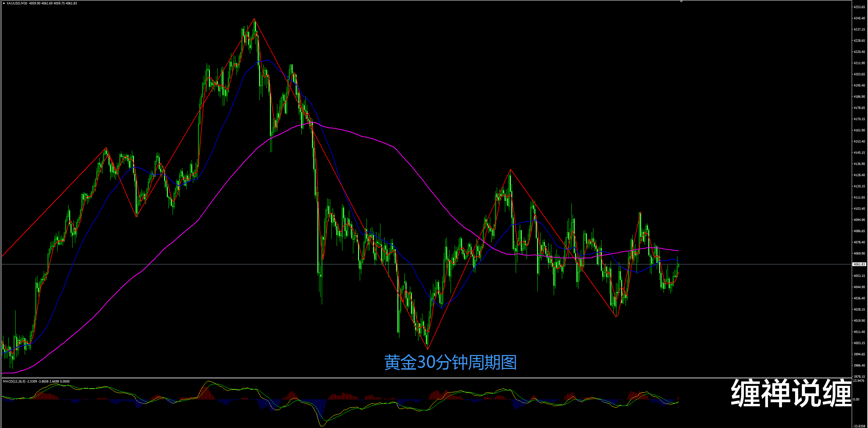868x428 pixels.
Task: Click the 4128.40 price scale label
Action: [x=859, y=175]
